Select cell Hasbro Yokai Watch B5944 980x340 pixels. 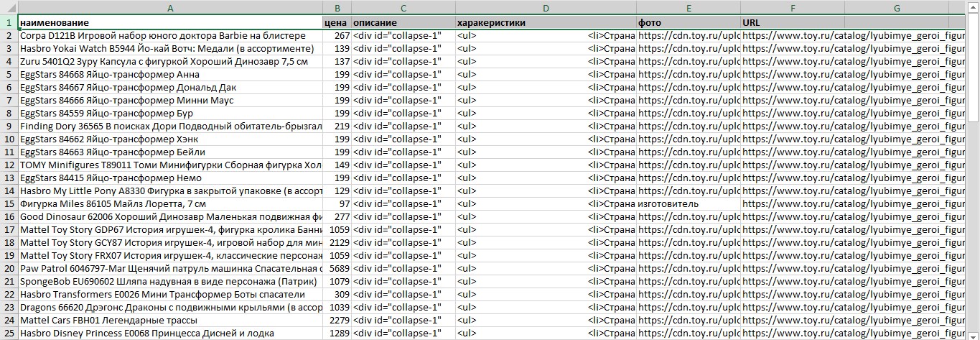tap(170, 48)
